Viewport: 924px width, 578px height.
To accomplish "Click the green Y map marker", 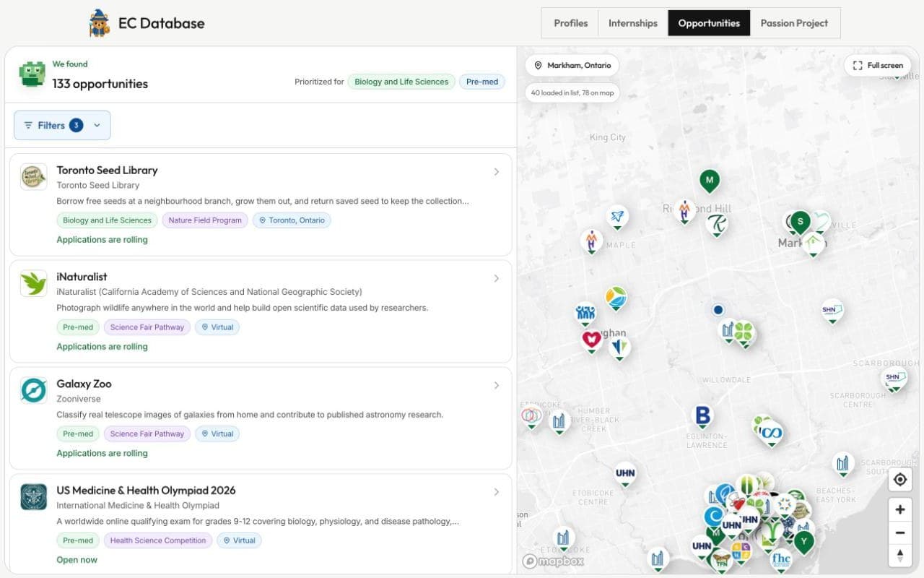I will pos(803,541).
